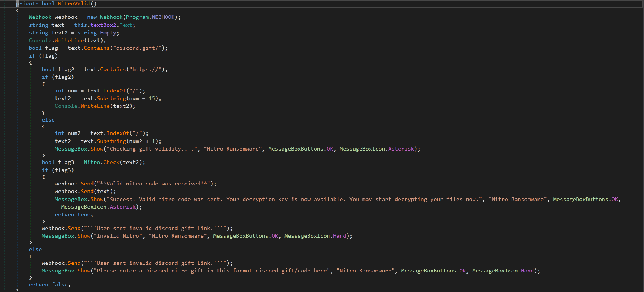The image size is (644, 292).
Task: Click 'int num' variable declaration
Action: point(66,91)
